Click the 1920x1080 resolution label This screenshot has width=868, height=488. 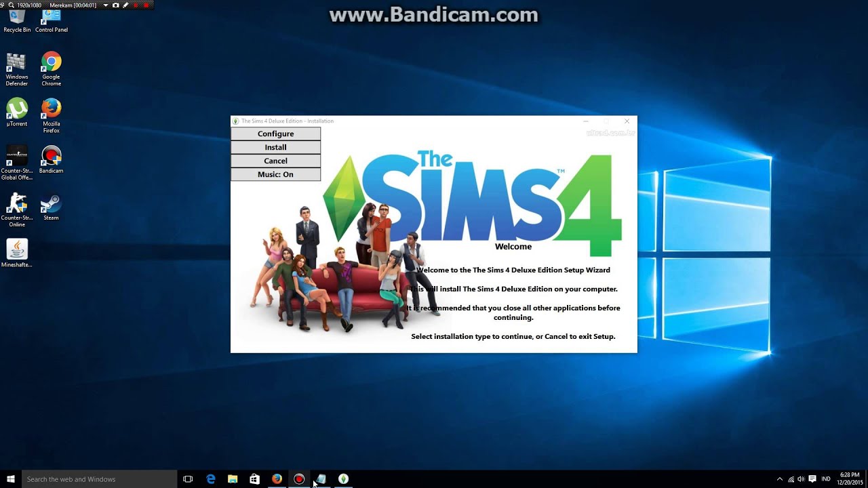[29, 5]
